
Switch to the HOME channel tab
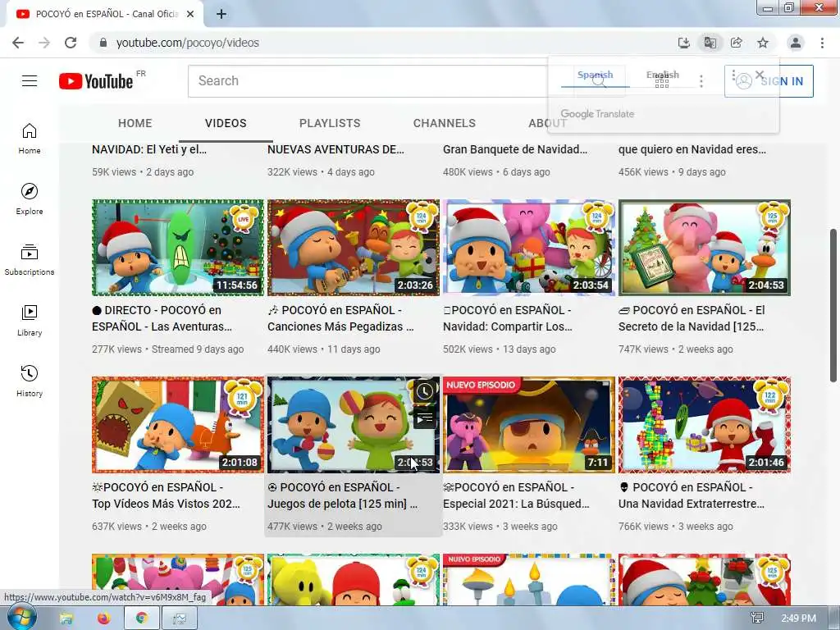tap(135, 123)
